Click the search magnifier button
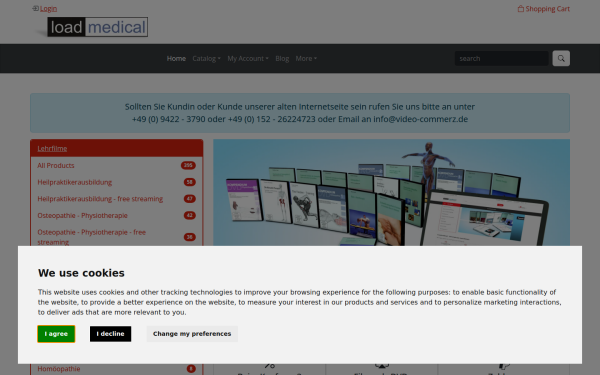The image size is (600, 375). click(x=561, y=59)
